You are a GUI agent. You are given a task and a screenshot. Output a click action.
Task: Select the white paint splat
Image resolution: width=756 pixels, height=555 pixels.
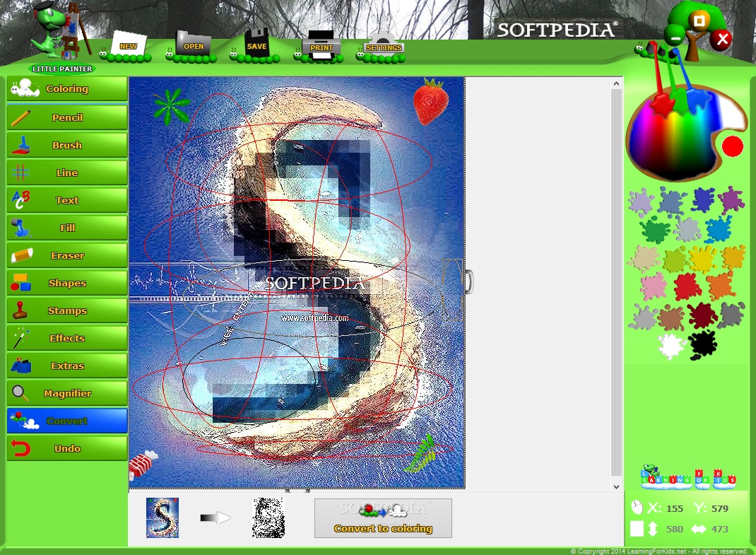671,346
